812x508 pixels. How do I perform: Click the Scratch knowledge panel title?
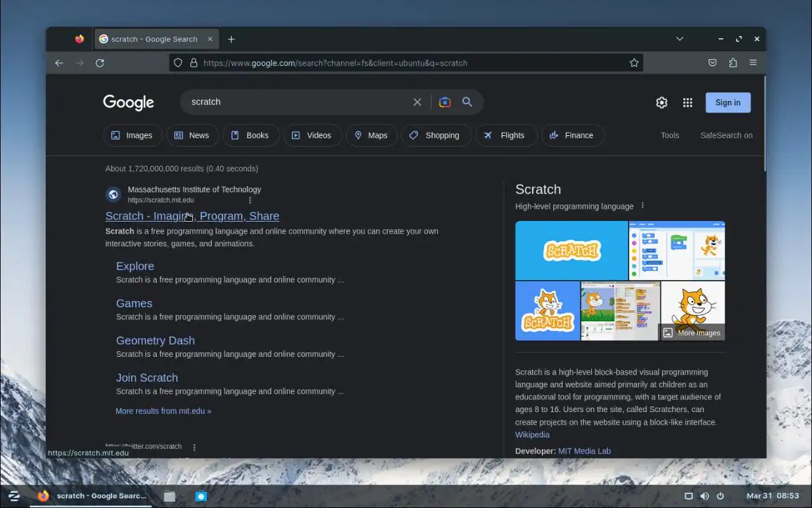[x=538, y=189]
